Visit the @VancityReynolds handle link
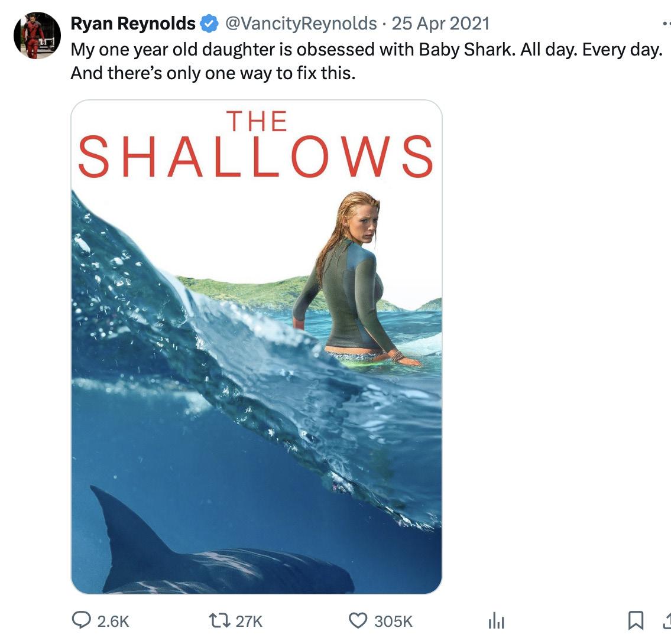The height and width of the screenshot is (644, 671). click(x=301, y=24)
